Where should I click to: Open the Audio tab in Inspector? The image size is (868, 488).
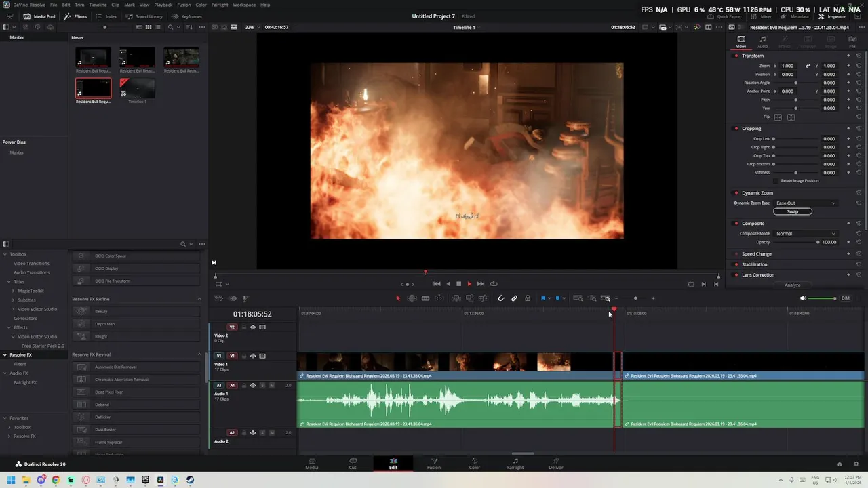point(763,42)
